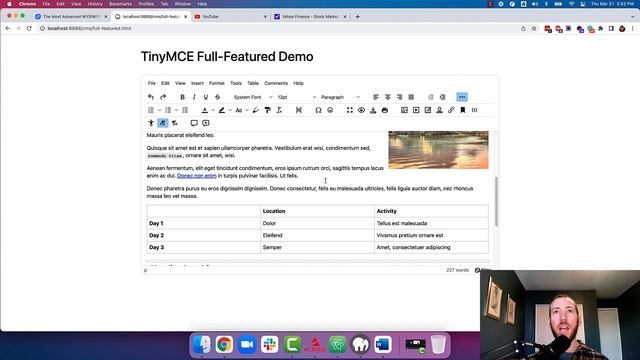Open the editor Insert menu
This screenshot has height=360, width=640.
(x=197, y=83)
